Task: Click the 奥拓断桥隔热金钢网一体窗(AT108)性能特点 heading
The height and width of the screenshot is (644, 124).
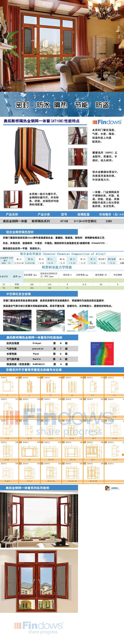Action: point(42,121)
